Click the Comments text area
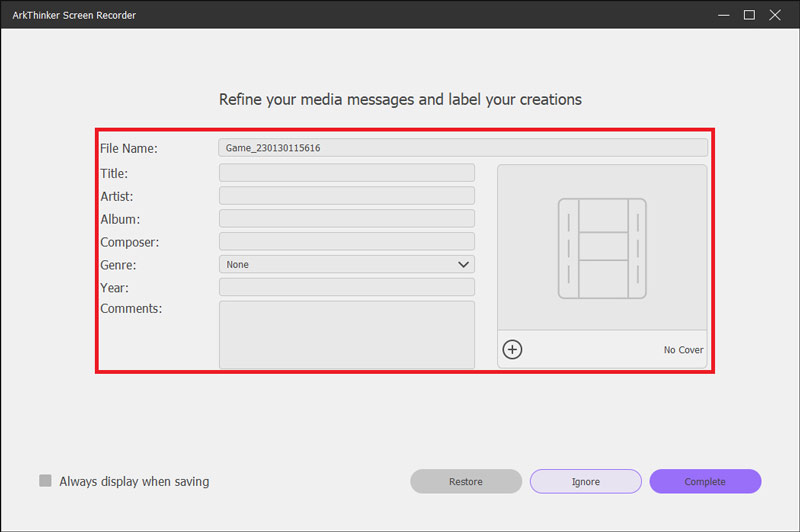 (x=347, y=335)
